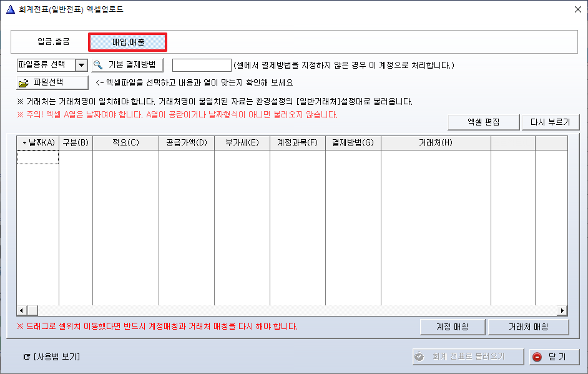Click the 공급가액(D) column header
This screenshot has width=588, height=374.
point(187,143)
